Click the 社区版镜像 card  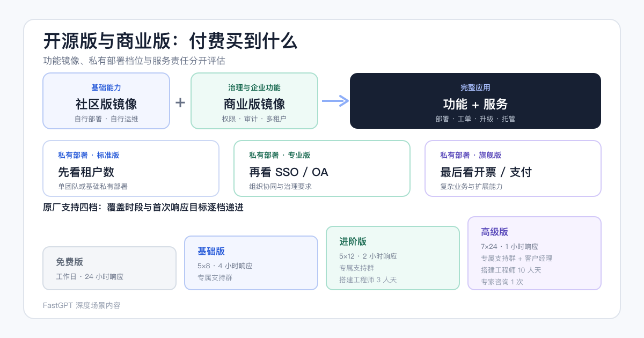(x=106, y=101)
